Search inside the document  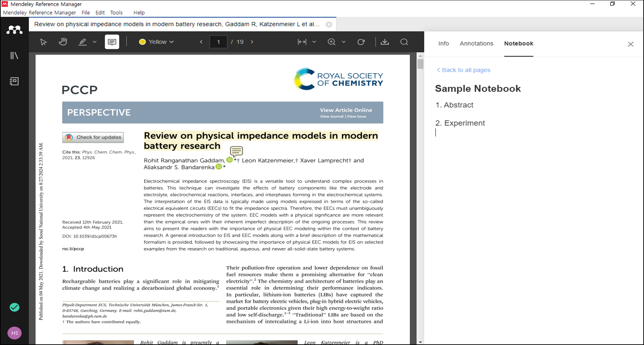(404, 42)
